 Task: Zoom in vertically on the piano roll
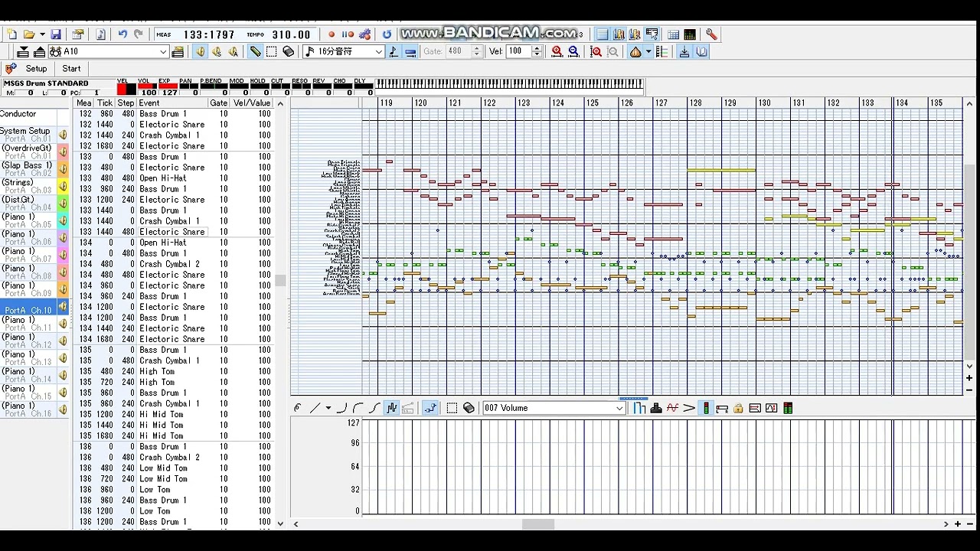[x=596, y=51]
